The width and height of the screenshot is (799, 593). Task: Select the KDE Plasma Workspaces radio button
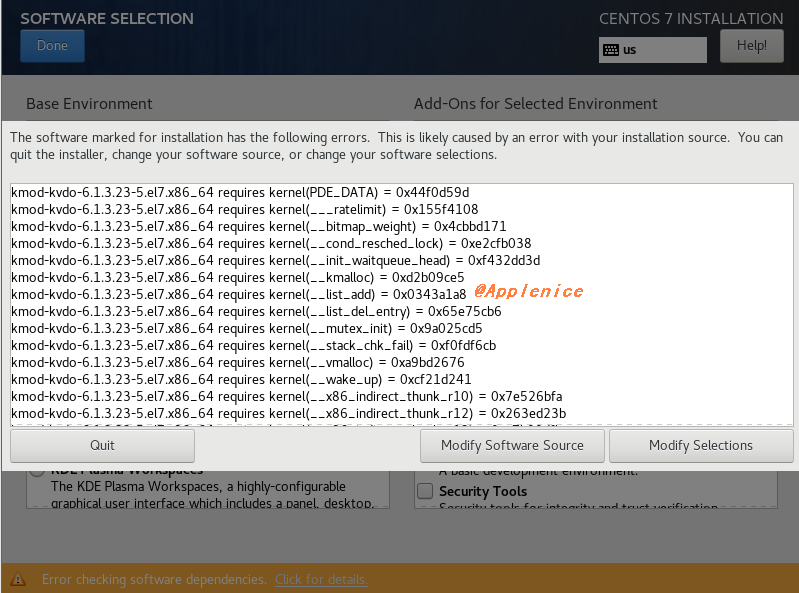point(37,470)
